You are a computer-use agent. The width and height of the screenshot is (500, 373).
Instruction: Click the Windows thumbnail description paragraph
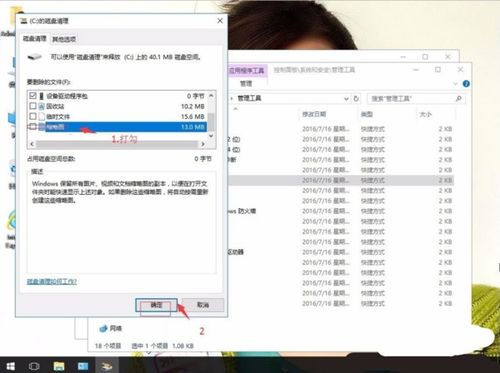(x=120, y=192)
